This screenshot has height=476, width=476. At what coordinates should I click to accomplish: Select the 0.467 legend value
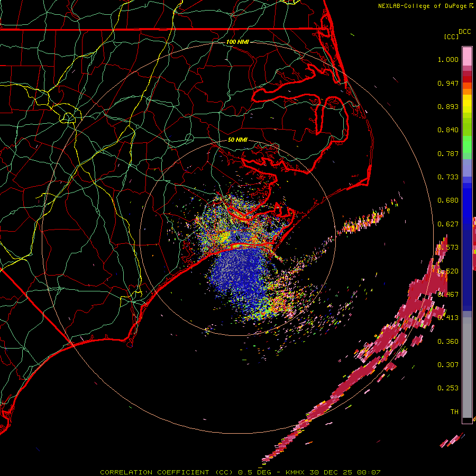click(448, 294)
